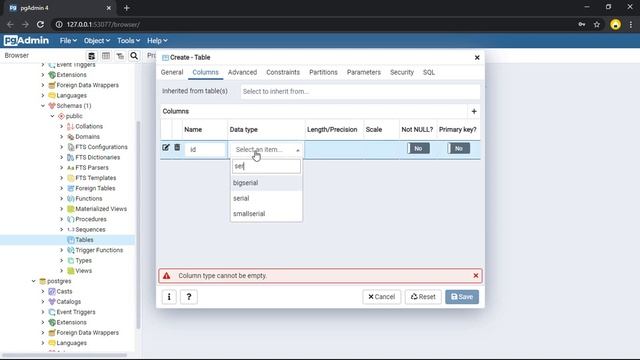
Task: Click the data type search field
Action: point(267,166)
